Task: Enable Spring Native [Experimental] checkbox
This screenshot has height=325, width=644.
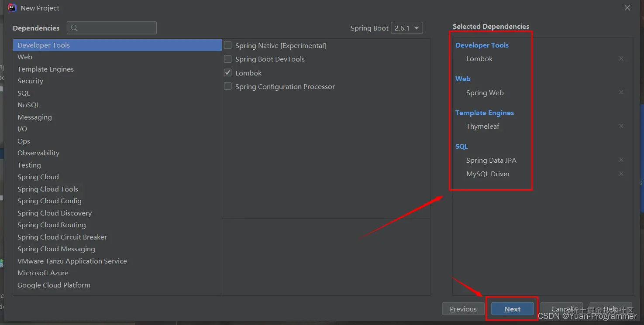Action: pos(228,45)
